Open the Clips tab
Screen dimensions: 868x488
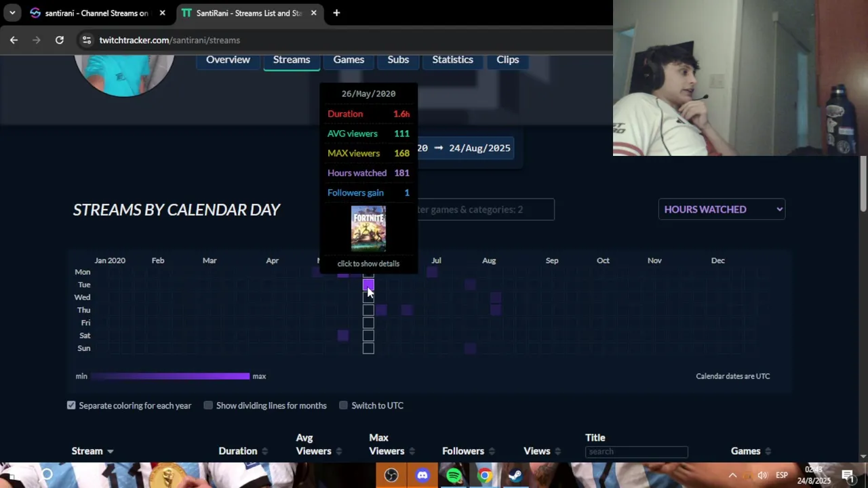(x=507, y=60)
